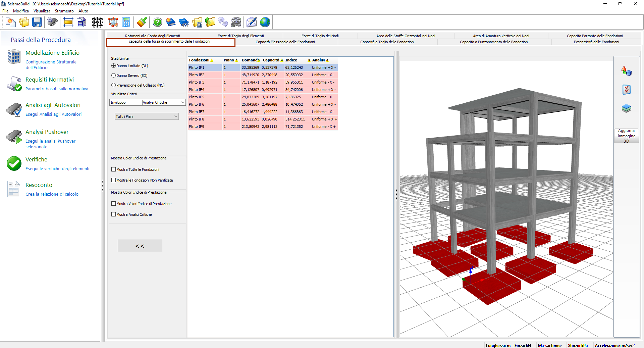Open help via the green question mark icon
Screen dimensions: 644x348
pyautogui.click(x=157, y=22)
